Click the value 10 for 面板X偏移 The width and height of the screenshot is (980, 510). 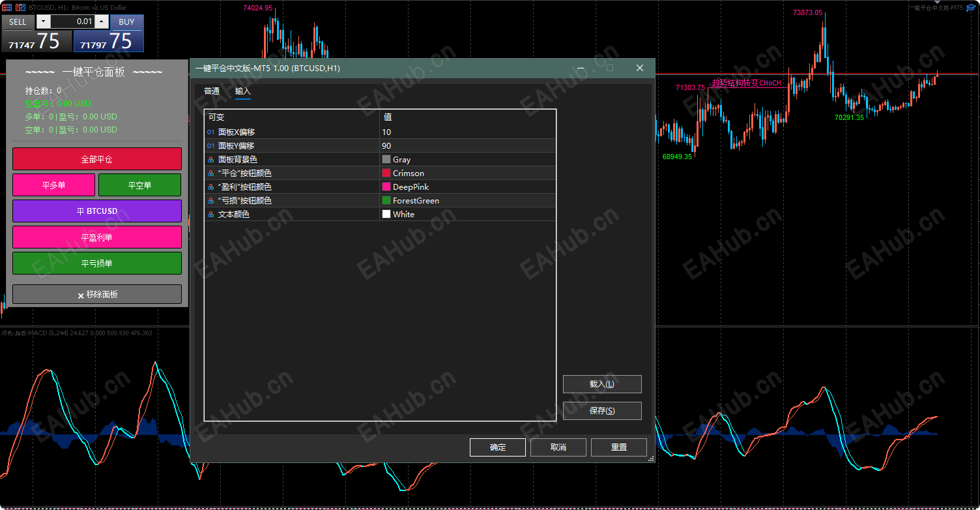[x=387, y=132]
